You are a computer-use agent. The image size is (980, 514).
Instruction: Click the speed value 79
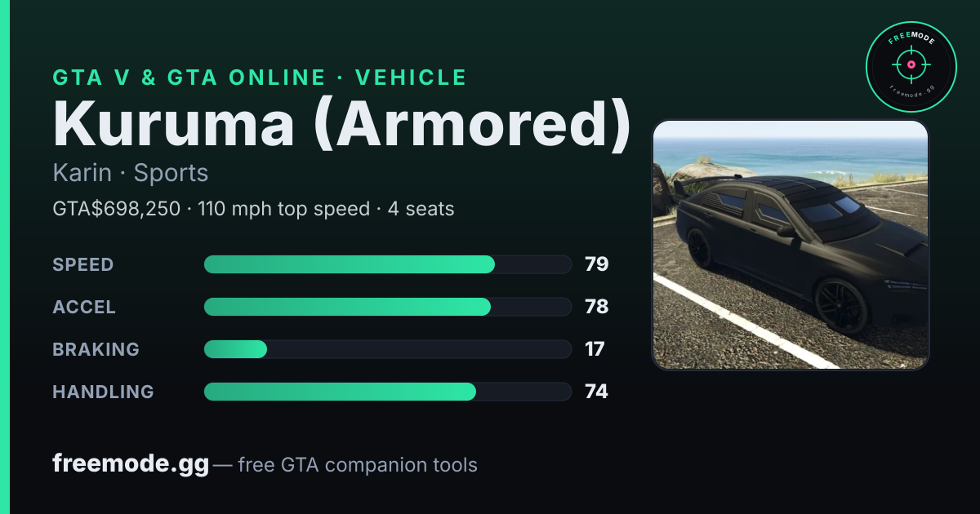pyautogui.click(x=597, y=264)
